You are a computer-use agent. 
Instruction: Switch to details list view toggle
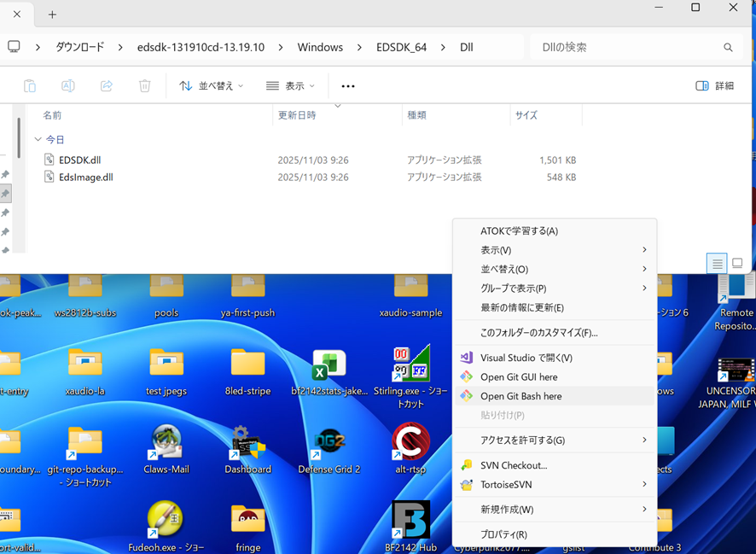pos(718,264)
